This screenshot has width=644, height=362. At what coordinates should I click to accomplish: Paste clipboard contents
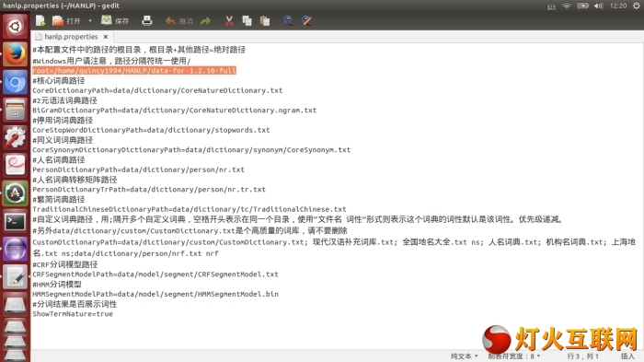(x=265, y=20)
